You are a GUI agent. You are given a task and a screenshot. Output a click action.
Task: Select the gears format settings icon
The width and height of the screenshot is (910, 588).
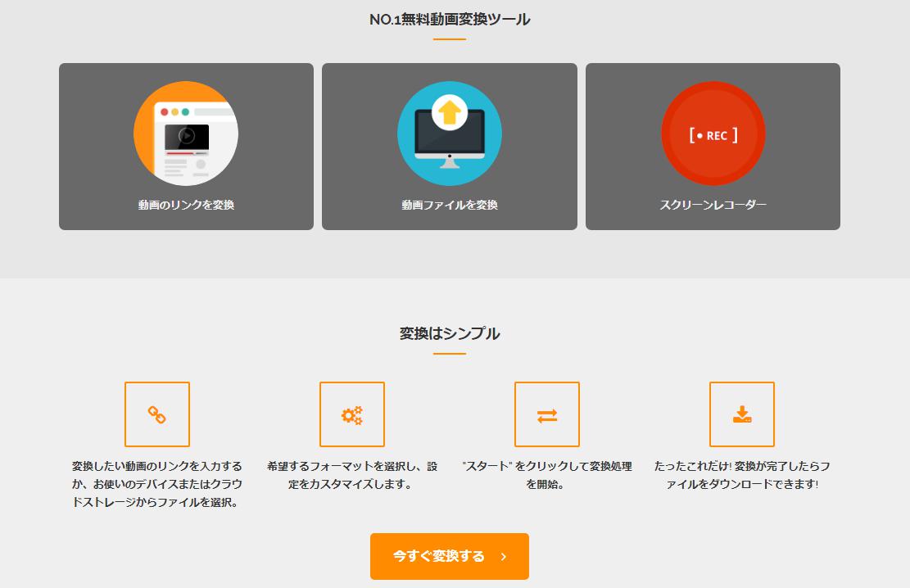coord(352,414)
